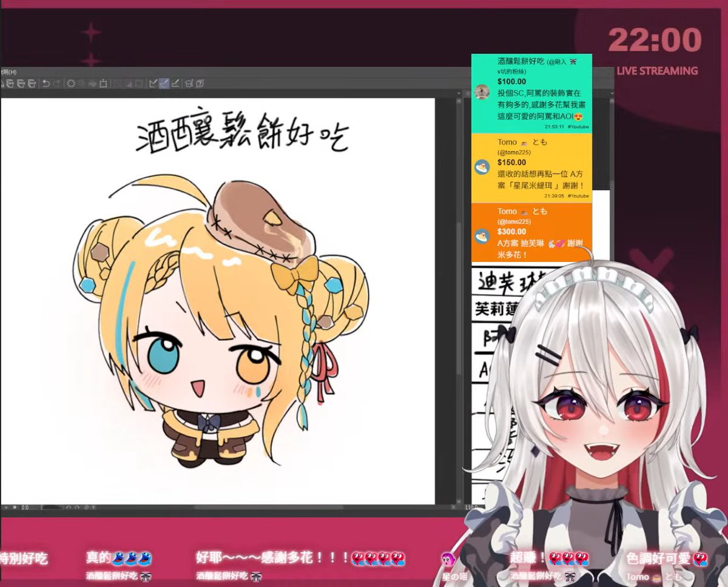Click the rotation value field reading 0.0
This screenshot has height=587, width=728.
[25, 508]
